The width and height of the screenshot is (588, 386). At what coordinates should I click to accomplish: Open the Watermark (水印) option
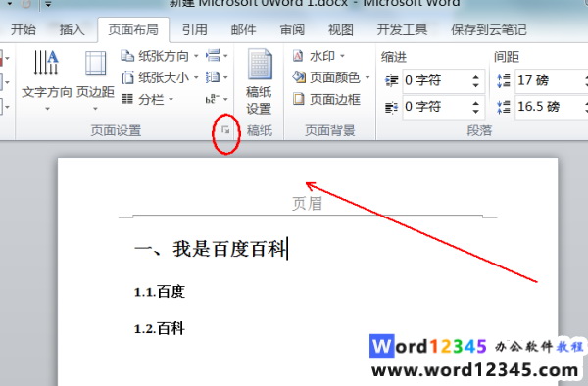point(318,56)
